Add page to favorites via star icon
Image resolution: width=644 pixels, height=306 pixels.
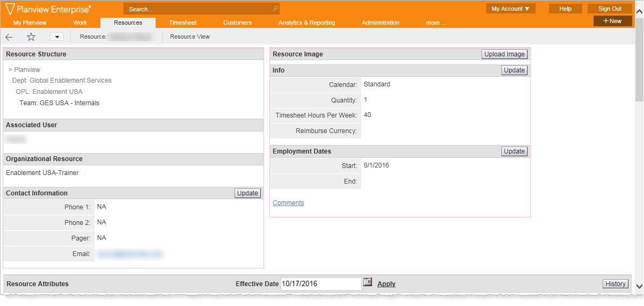(x=31, y=37)
